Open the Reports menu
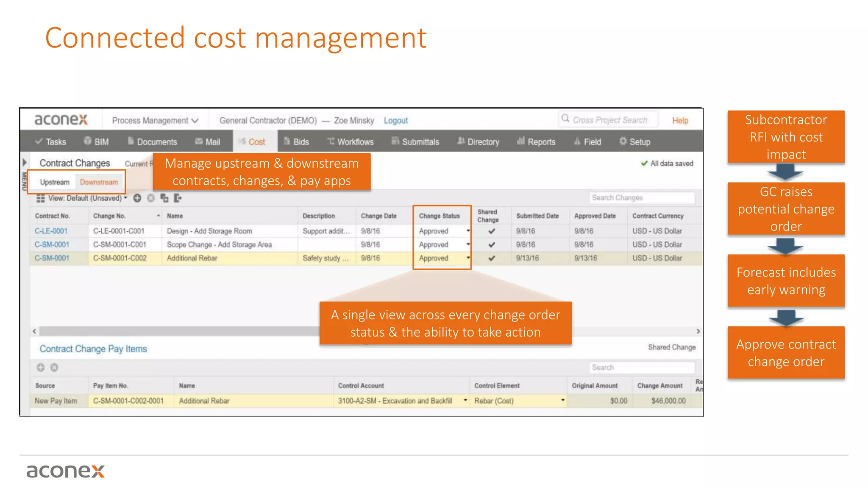The height and width of the screenshot is (488, 868). point(536,141)
